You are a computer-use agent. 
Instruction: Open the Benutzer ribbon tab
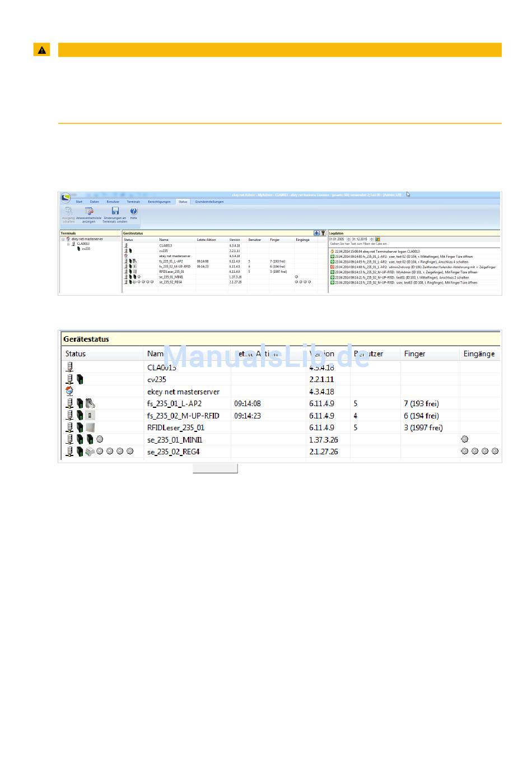[113, 202]
